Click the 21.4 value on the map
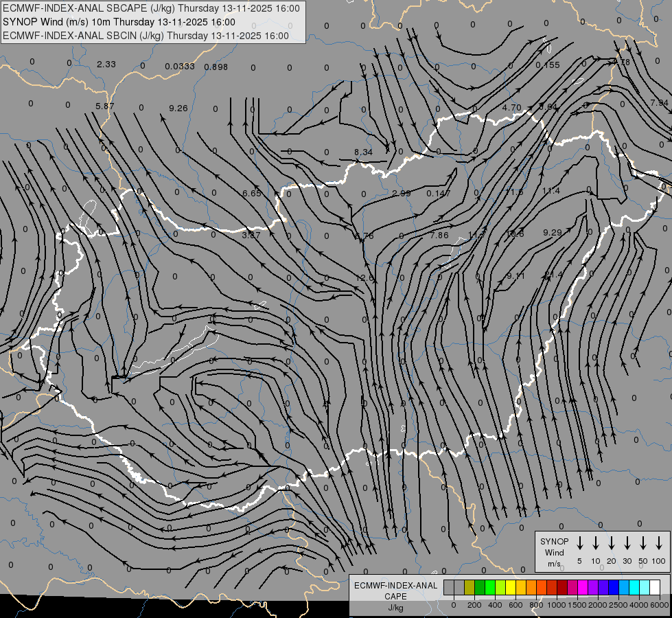The height and width of the screenshot is (618, 672). click(553, 275)
